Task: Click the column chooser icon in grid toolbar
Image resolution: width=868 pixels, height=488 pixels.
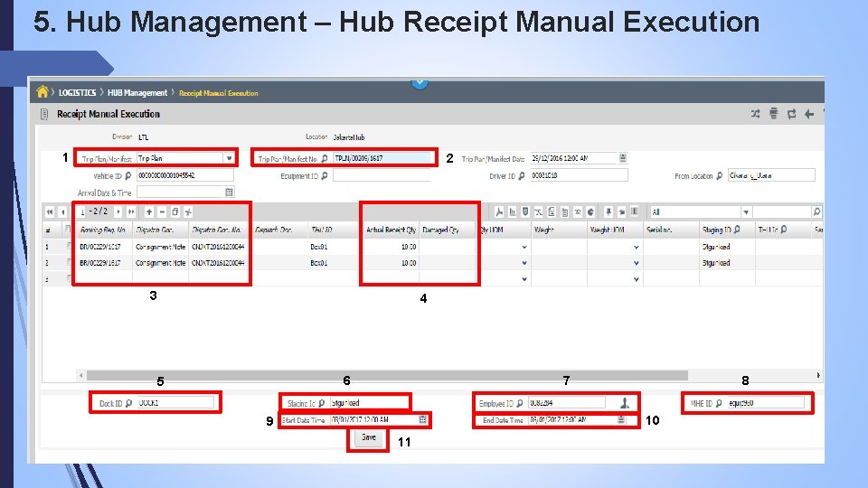Action: tap(635, 211)
